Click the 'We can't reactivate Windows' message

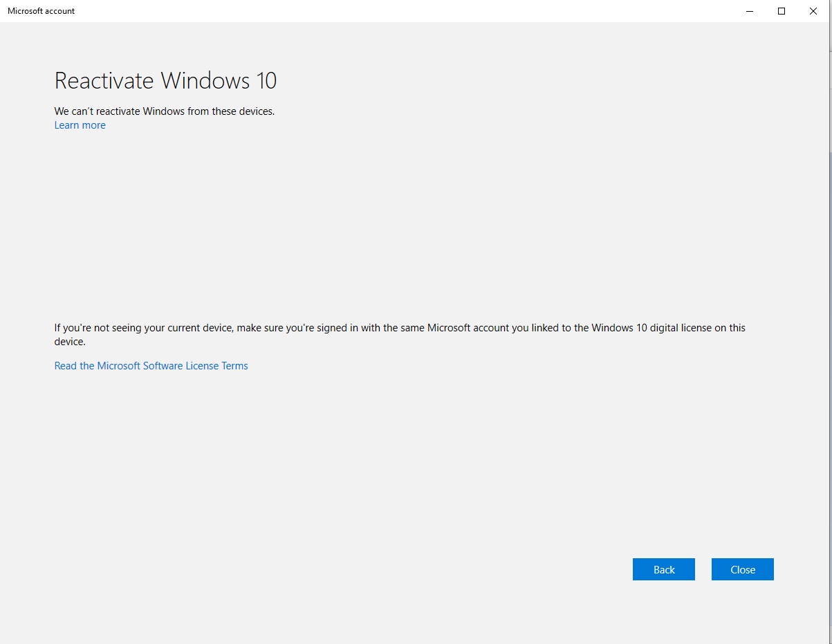coord(165,111)
